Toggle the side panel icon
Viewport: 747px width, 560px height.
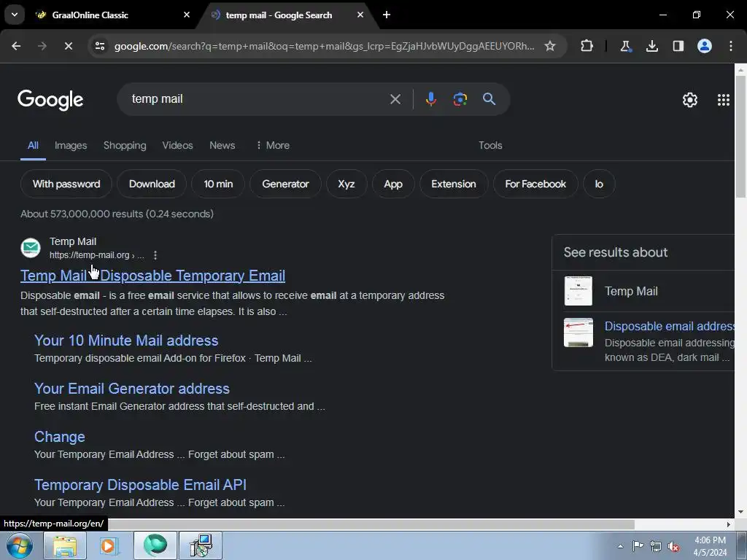(x=678, y=46)
